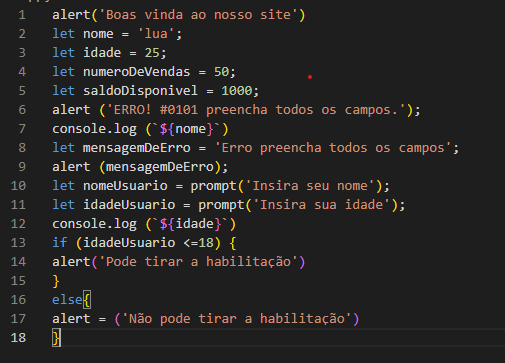Click the closing brace on line 15

coord(56,281)
